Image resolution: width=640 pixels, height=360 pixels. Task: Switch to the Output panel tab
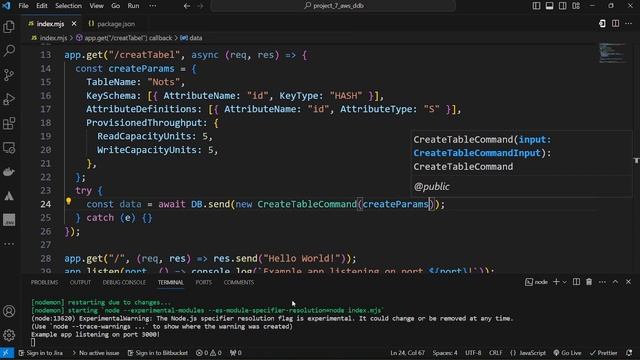[80, 282]
